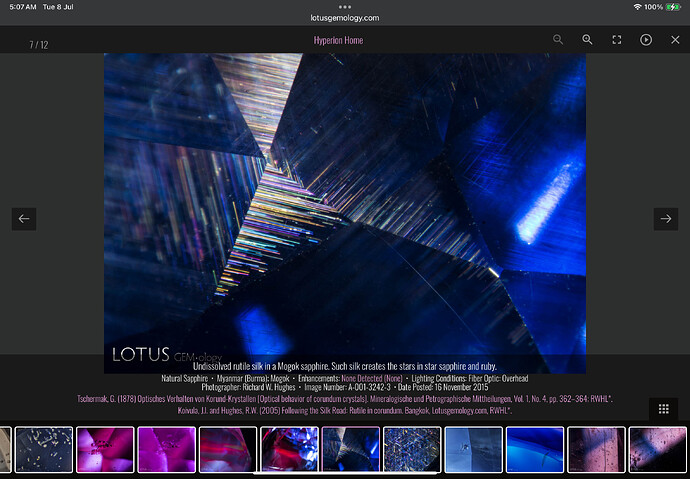
Task: Toggle thumbnails grid icon
Action: click(664, 409)
